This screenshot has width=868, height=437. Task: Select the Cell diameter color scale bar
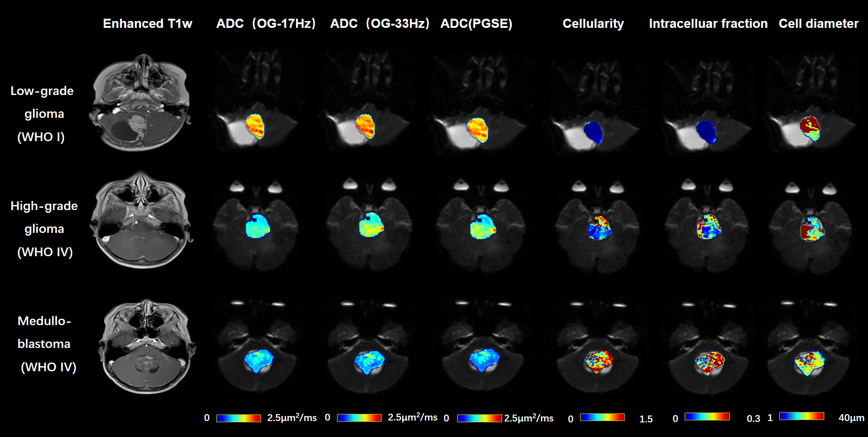(801, 416)
